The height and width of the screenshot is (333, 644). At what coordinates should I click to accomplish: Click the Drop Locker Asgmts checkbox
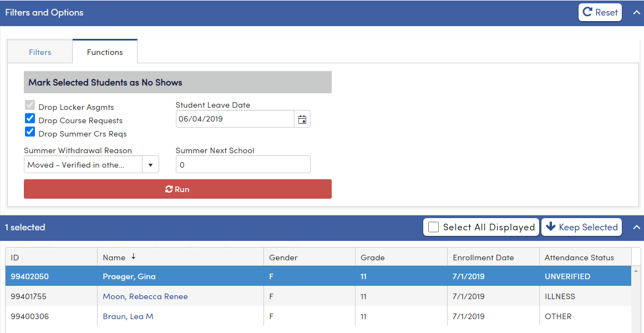tap(29, 105)
